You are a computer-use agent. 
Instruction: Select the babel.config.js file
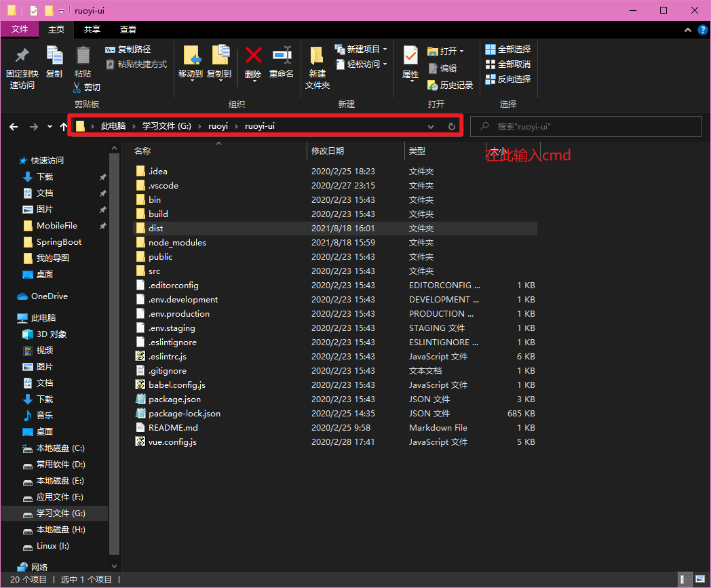tap(177, 385)
